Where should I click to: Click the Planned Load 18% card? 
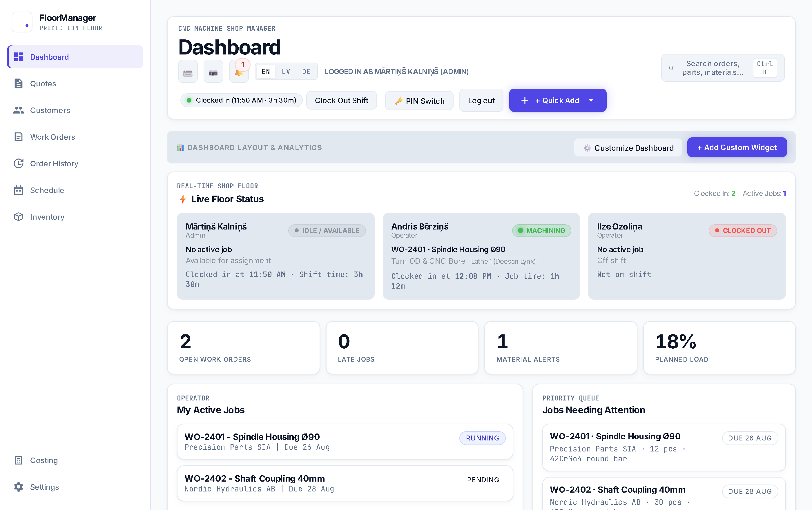click(719, 348)
